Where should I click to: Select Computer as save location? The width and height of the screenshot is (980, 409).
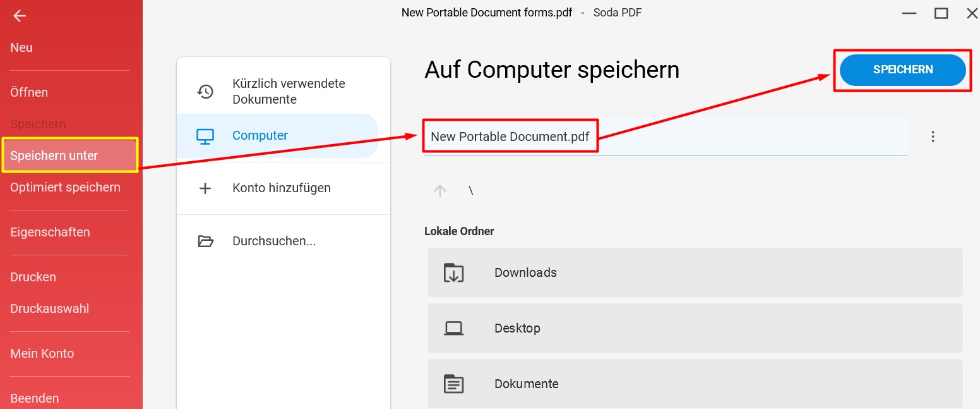point(277,136)
